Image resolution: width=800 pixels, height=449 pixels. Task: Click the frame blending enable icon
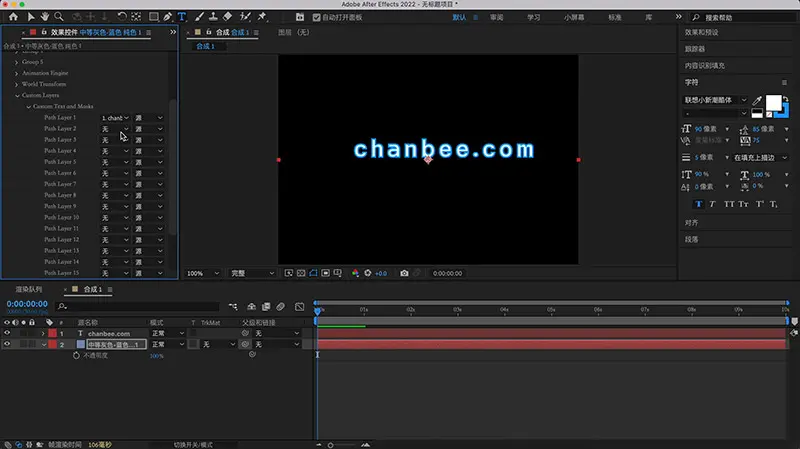click(x=266, y=307)
